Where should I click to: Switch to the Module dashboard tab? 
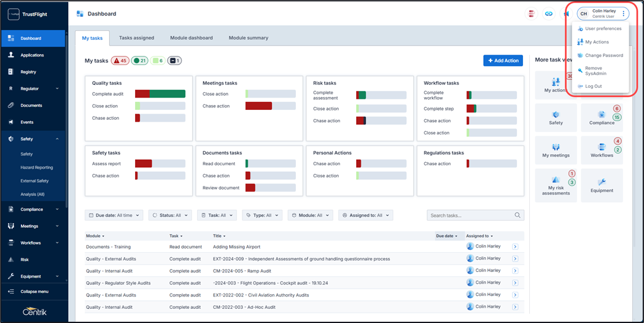click(x=191, y=38)
